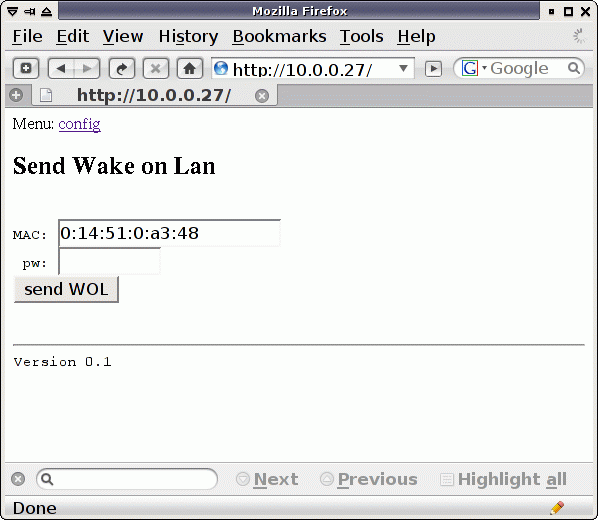This screenshot has width=598, height=520.
Task: Click the Done status text
Action: pyautogui.click(x=34, y=508)
